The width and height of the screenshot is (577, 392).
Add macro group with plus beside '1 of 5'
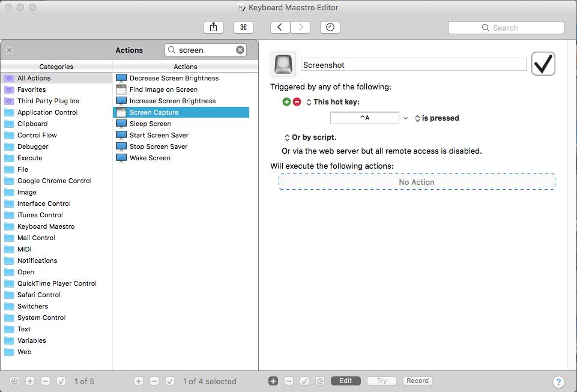[x=30, y=381]
